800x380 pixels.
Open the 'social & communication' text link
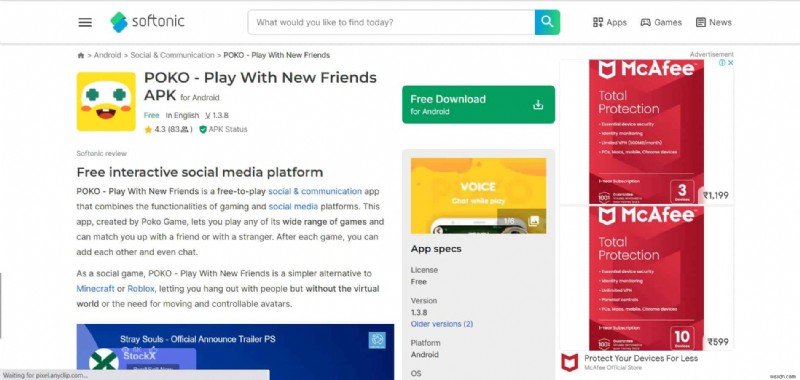pos(315,191)
